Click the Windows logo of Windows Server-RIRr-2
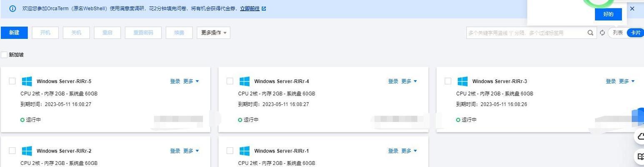Viewport: 644px width, 167px height. click(x=27, y=151)
